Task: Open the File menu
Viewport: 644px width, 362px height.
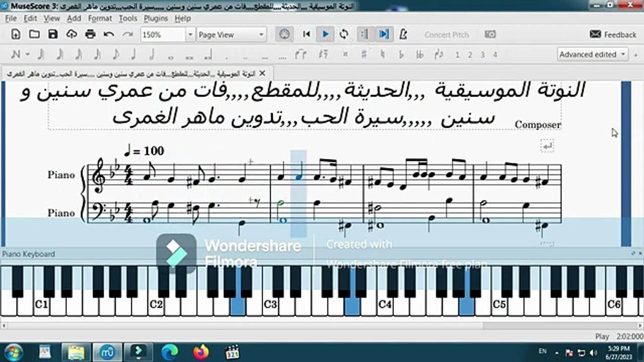Action: tap(11, 18)
